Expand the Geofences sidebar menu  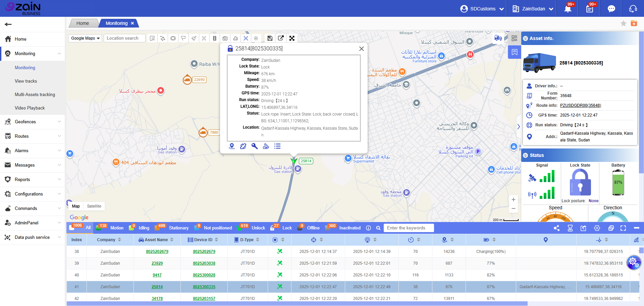[33, 122]
